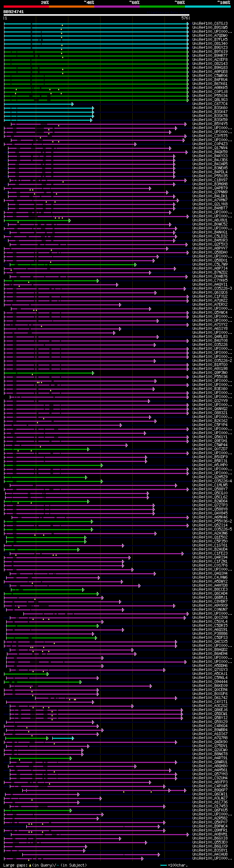234x868 pixels.
Task: Select hit UniRef100_C1GT61
Action: tap(210, 545)
